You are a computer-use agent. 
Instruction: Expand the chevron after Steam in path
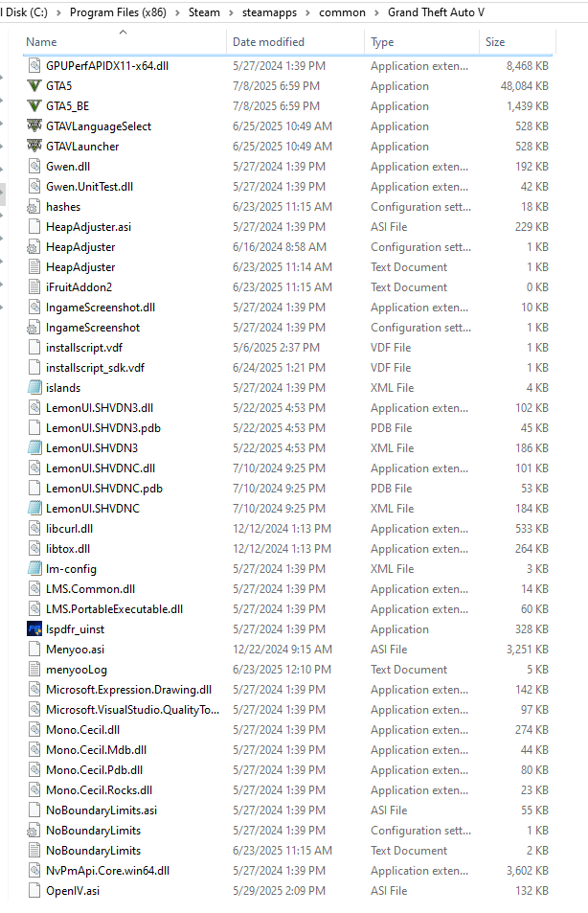(231, 12)
